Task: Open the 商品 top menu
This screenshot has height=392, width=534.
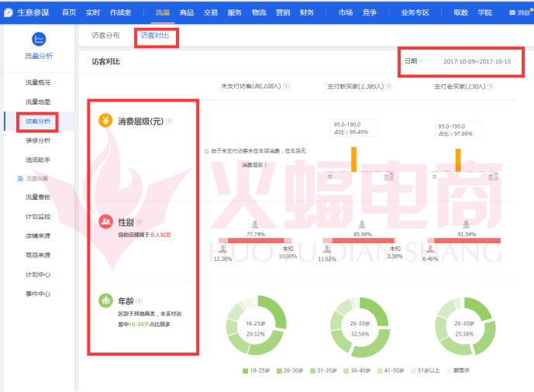Action: [186, 12]
